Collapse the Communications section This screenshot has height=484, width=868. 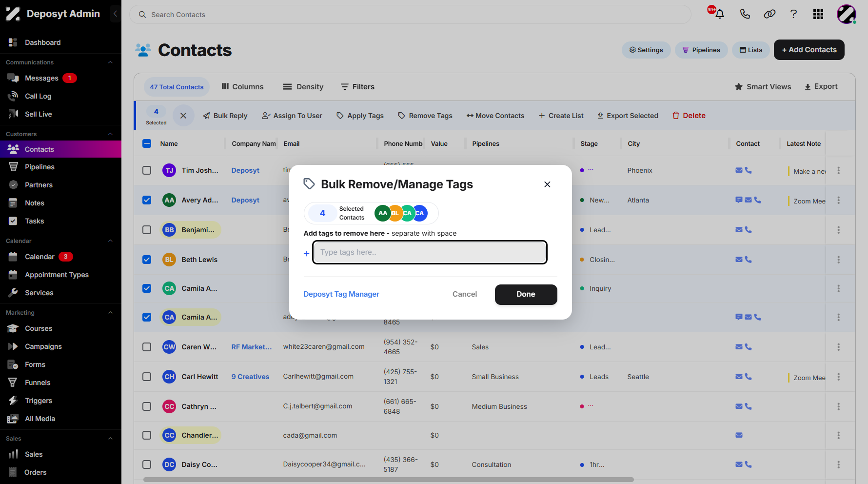[110, 62]
